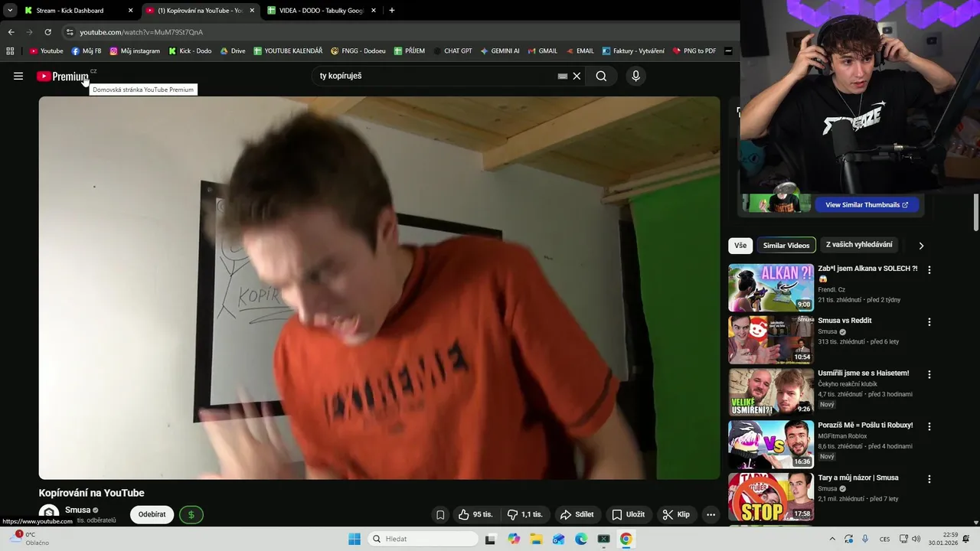Open 'Tary a můj názor' thumbnail
This screenshot has height=551, width=980.
(x=770, y=497)
